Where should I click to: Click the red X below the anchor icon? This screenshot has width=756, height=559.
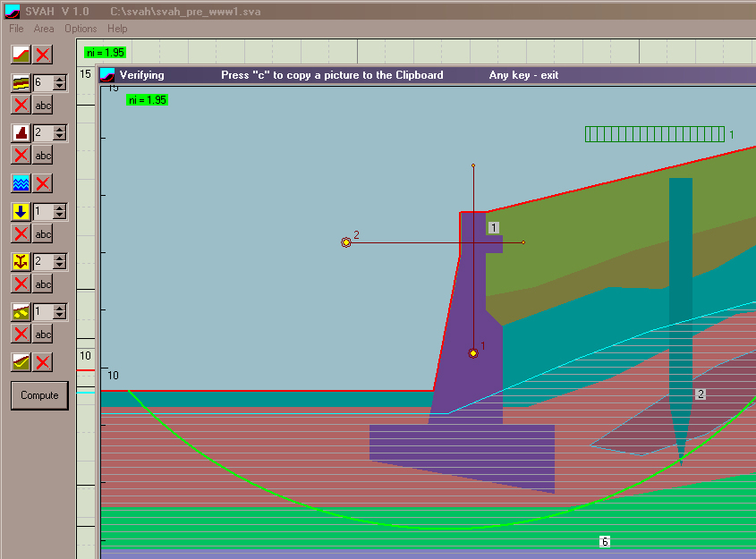coord(21,284)
